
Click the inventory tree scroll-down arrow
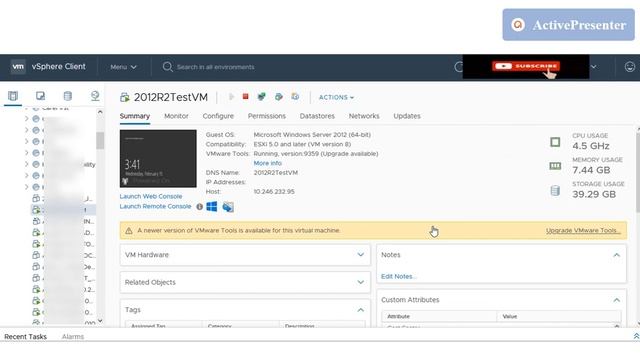[100, 321]
